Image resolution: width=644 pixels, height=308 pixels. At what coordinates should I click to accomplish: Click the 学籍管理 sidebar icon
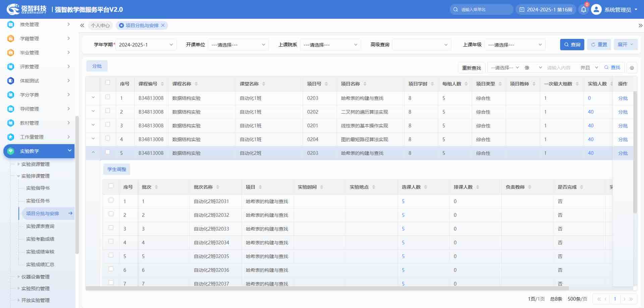11,39
